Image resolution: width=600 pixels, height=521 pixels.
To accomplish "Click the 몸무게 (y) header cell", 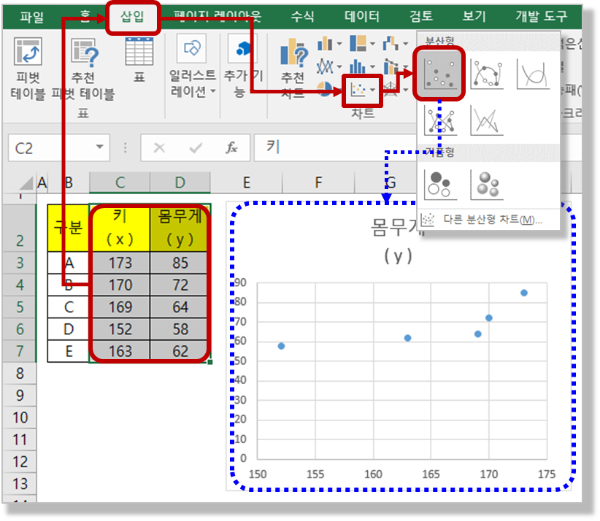I will pyautogui.click(x=180, y=228).
